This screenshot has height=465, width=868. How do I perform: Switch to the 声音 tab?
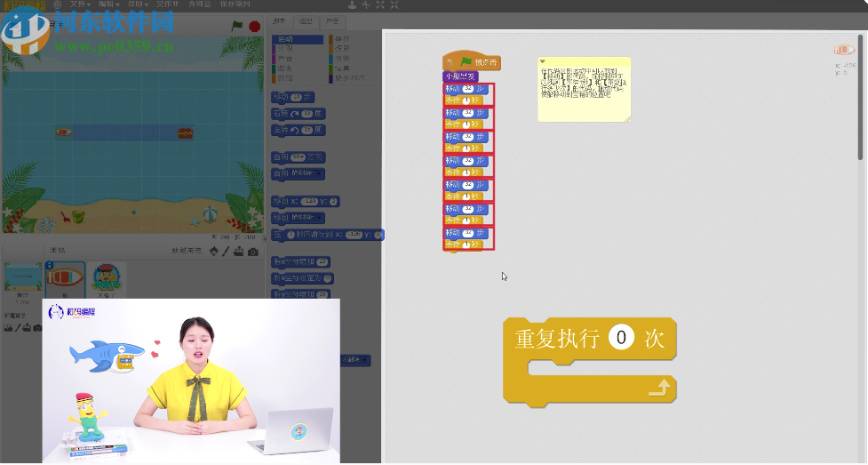[332, 21]
